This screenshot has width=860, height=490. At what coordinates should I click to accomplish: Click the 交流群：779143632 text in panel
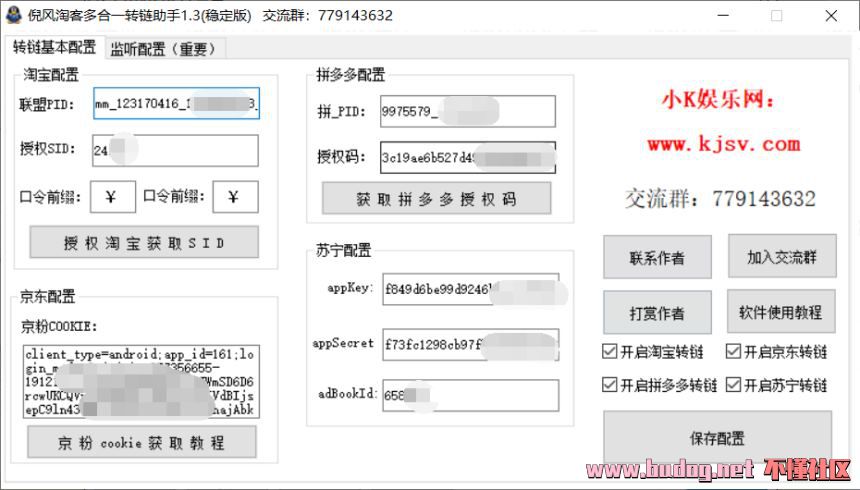coord(720,199)
